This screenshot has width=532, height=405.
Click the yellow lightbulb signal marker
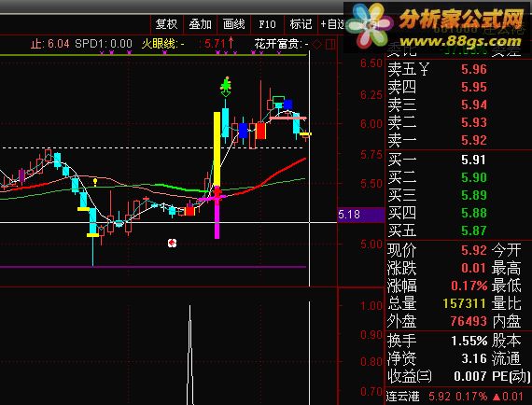(x=95, y=182)
